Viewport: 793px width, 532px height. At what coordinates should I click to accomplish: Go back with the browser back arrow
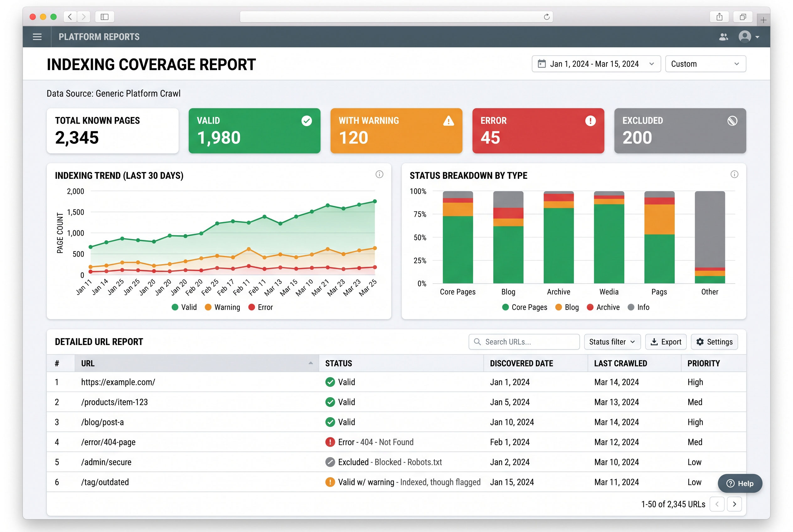tap(70, 17)
